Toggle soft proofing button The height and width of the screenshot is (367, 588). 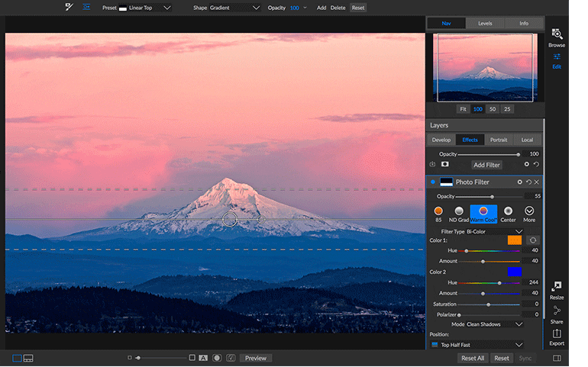point(231,358)
